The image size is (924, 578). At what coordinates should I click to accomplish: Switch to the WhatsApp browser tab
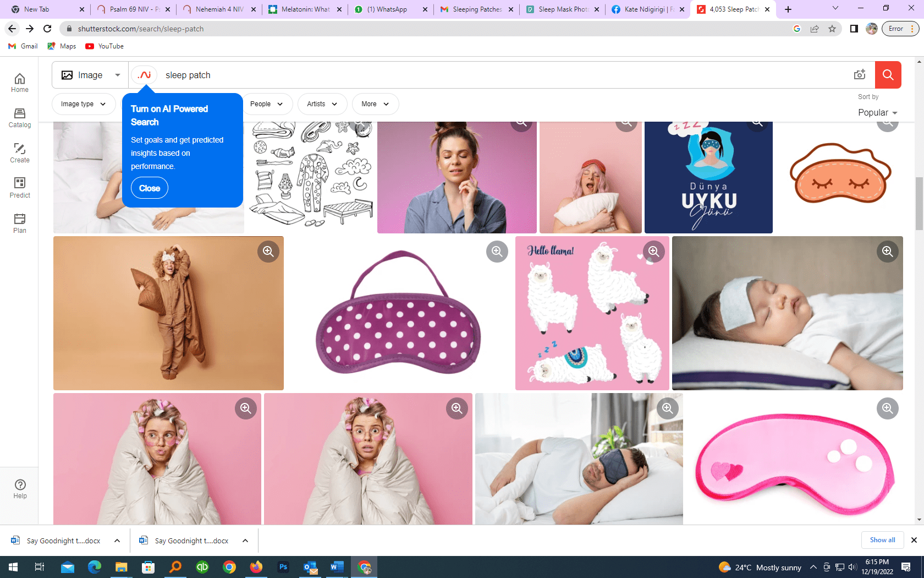391,9
